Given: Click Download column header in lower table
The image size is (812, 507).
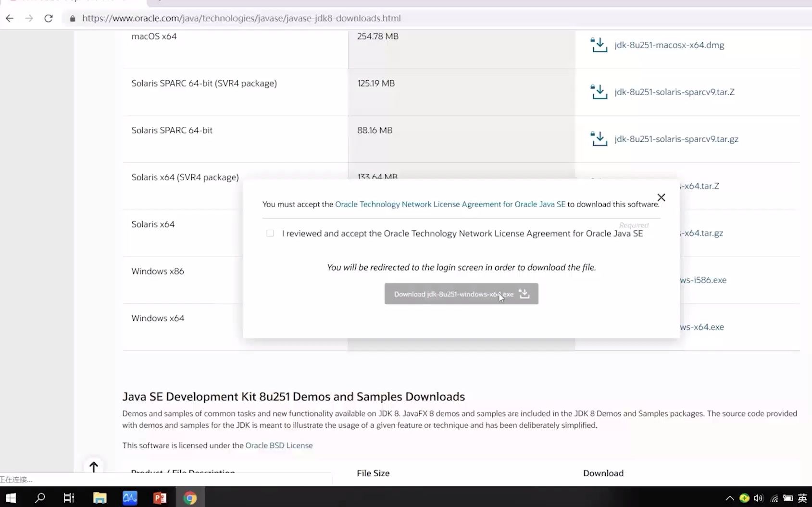Looking at the screenshot, I should (603, 473).
